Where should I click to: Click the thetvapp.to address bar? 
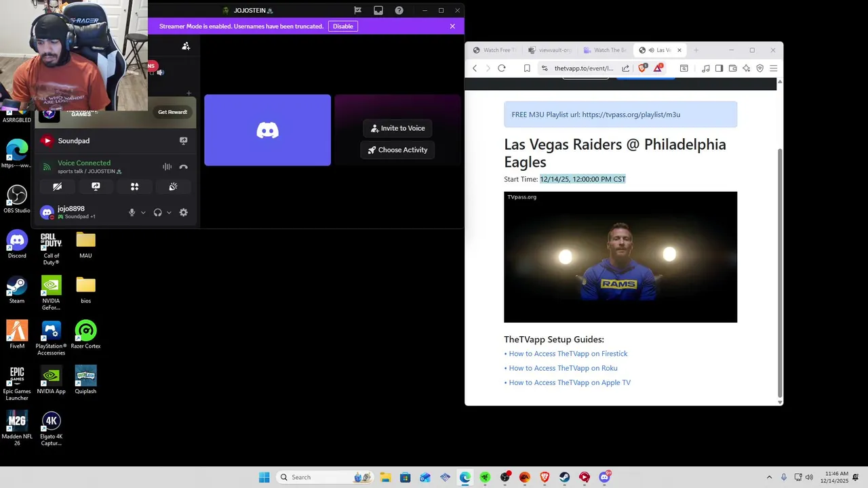point(583,68)
